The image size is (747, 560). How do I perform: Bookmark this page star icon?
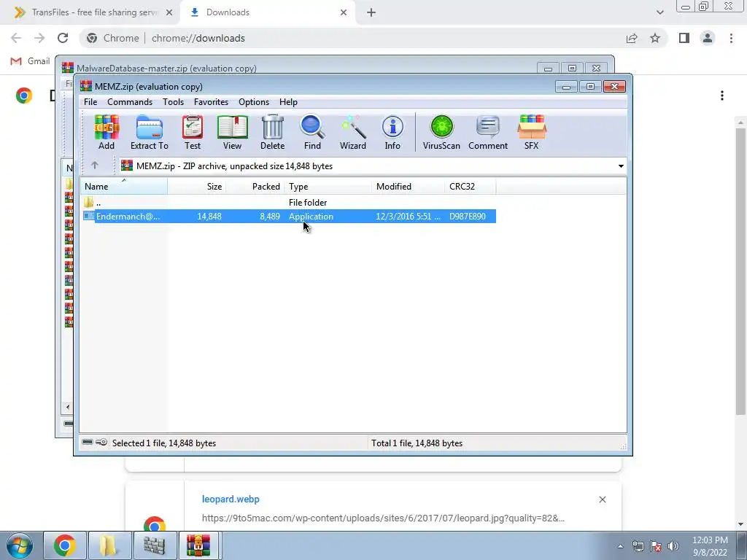655,38
